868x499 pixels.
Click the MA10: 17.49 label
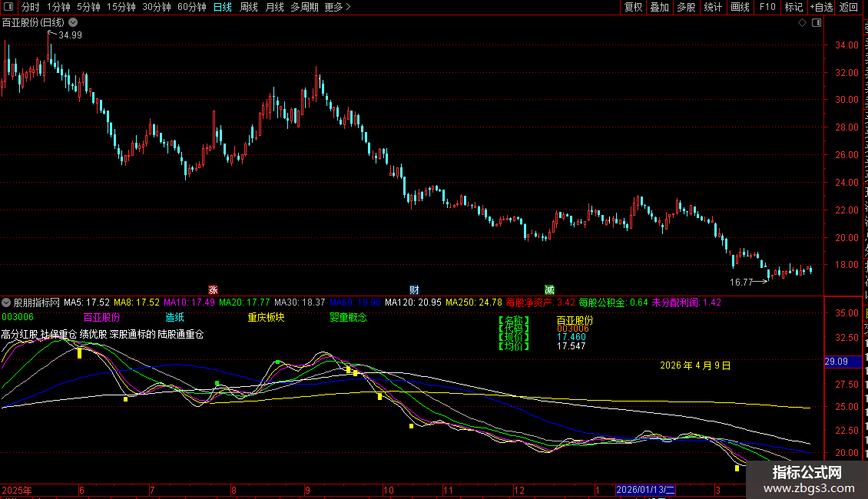[x=189, y=302]
